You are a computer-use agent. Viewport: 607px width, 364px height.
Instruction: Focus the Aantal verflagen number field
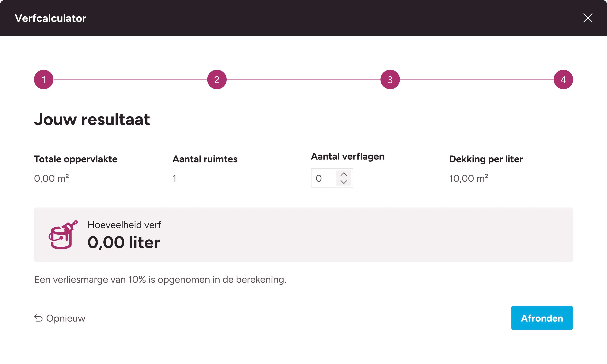pyautogui.click(x=324, y=178)
